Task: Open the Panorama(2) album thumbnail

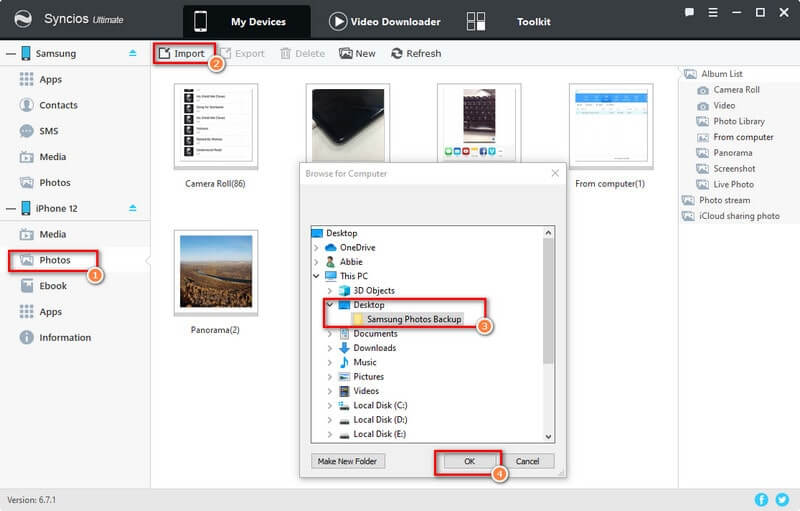Action: [216, 272]
